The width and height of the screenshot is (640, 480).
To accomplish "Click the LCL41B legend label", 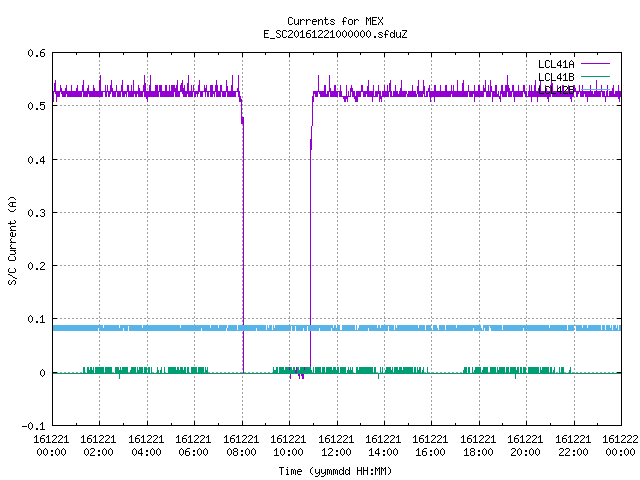I will coord(556,77).
